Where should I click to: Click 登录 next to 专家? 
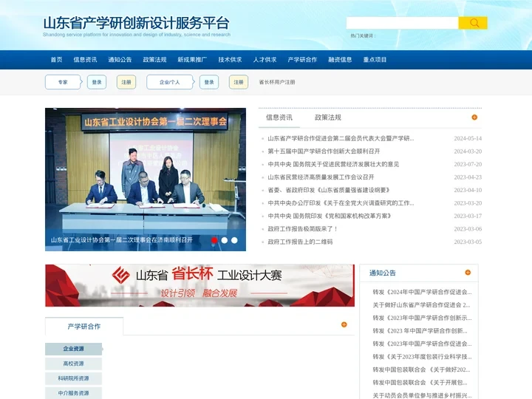point(97,82)
